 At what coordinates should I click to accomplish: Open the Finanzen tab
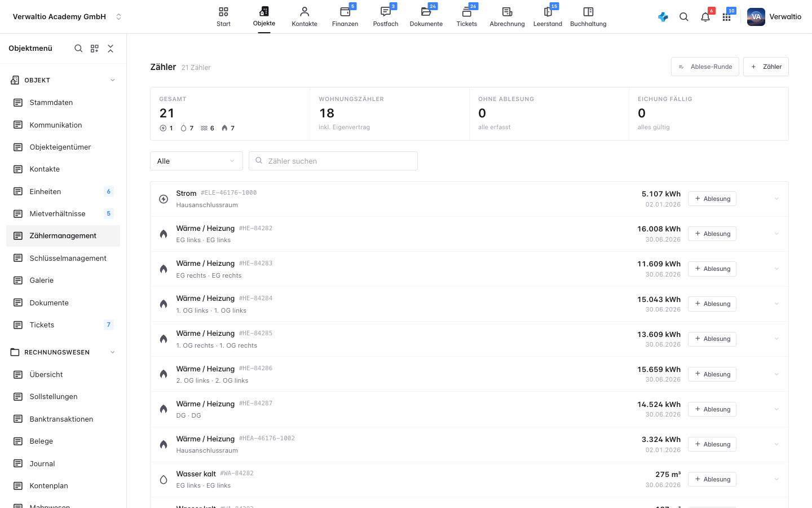345,17
